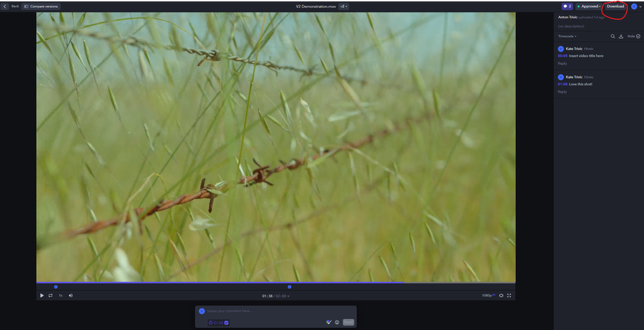Toggle the 01:38 timestamp checkbox on comment
Viewport: 644px width, 330px height.
(x=226, y=323)
